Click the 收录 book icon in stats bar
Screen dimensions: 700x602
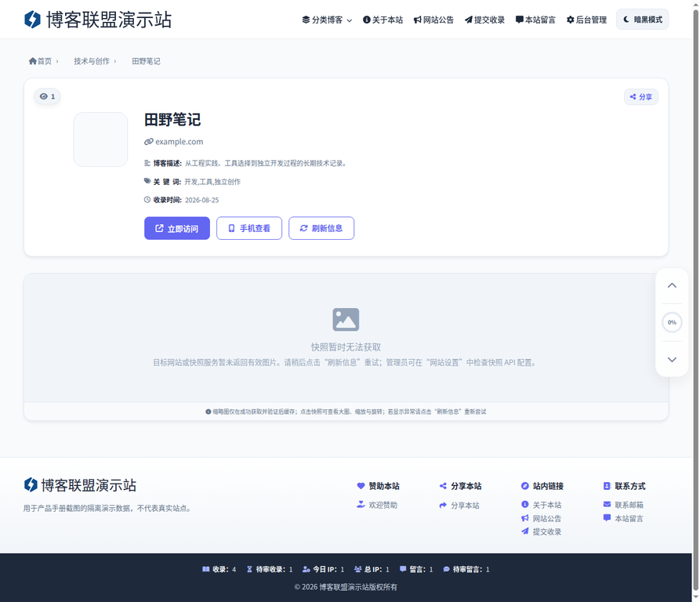click(206, 569)
